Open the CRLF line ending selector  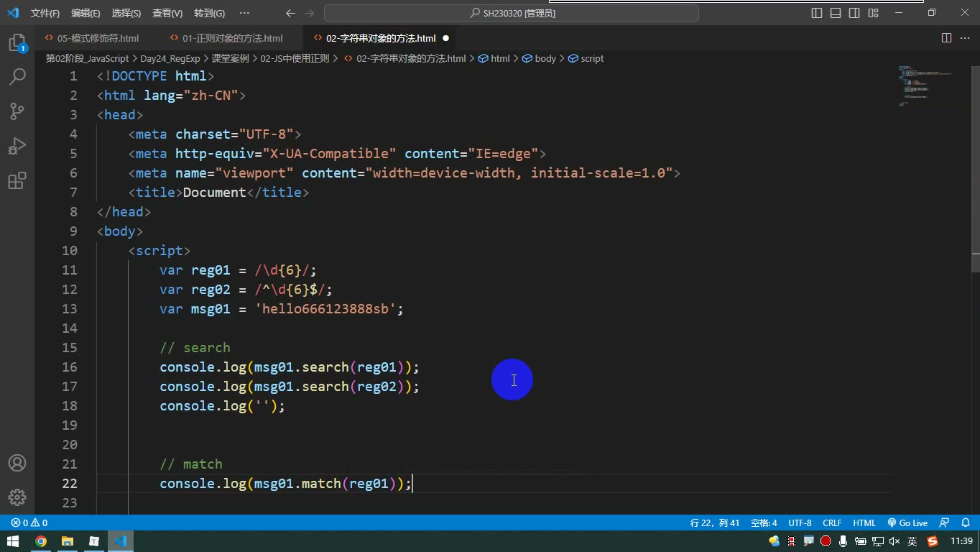832,523
